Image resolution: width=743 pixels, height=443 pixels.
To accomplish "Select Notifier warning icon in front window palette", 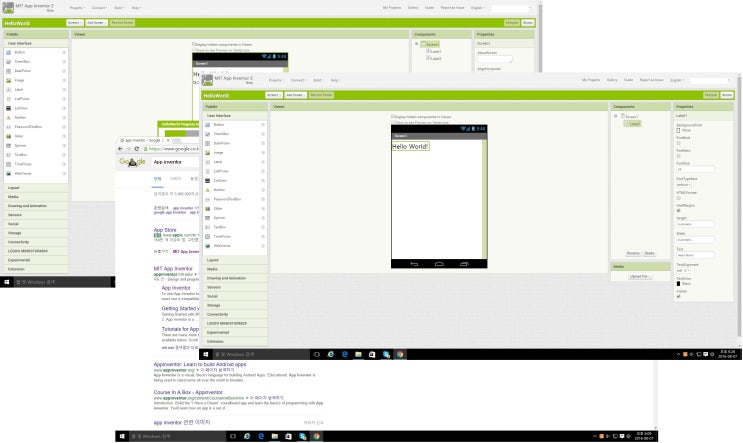I will (208, 190).
